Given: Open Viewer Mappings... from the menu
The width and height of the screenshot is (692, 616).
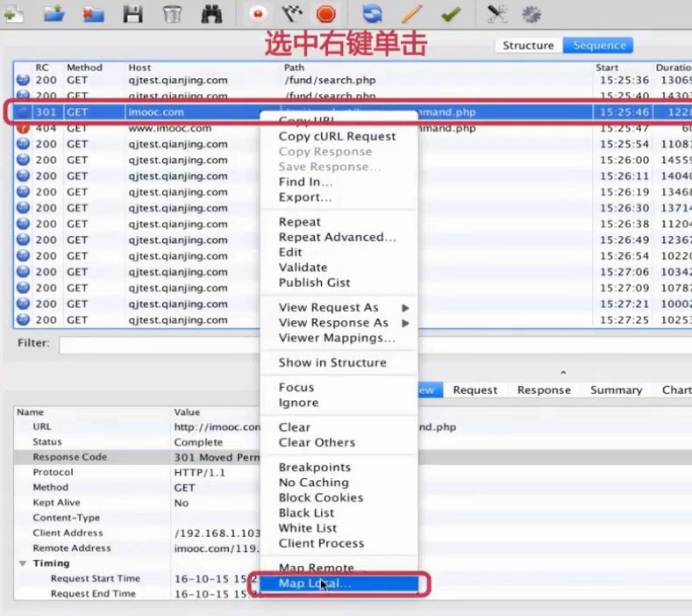Looking at the screenshot, I should pos(337,338).
